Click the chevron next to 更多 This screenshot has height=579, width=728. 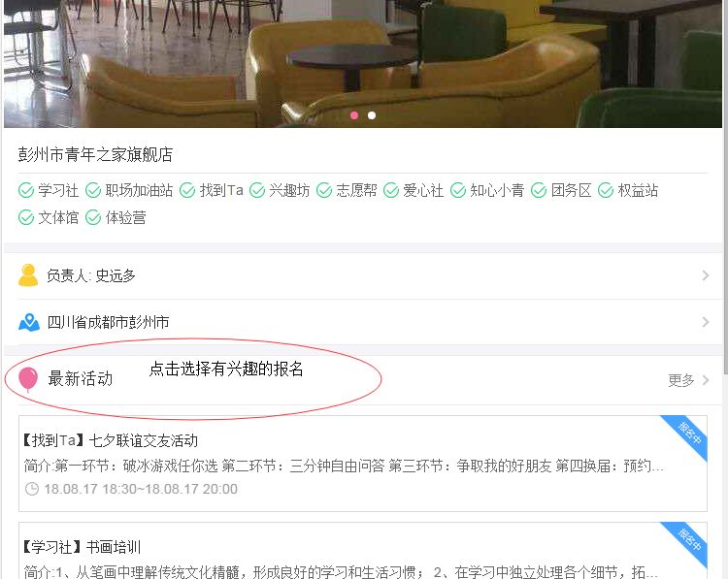(706, 380)
